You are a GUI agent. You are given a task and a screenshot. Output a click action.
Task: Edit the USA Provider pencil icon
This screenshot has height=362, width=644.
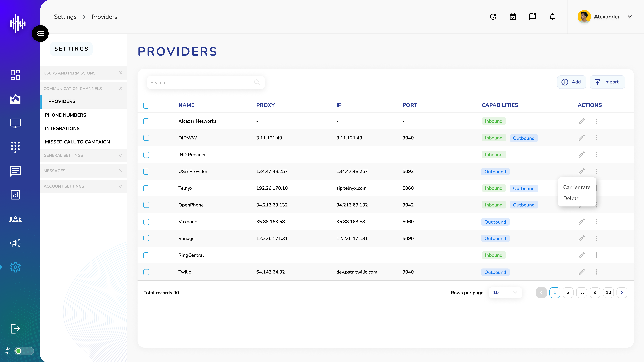[x=582, y=171]
